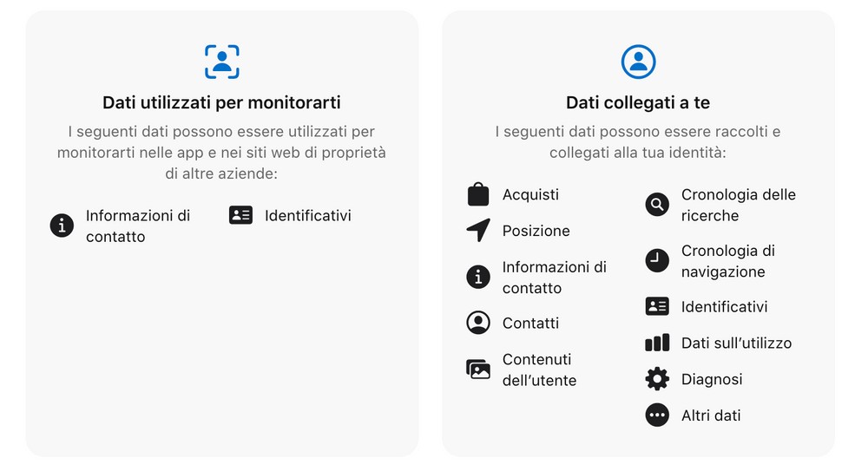Click the gear icon next to Diagnosi
Image resolution: width=868 pixels, height=471 pixels.
click(657, 379)
